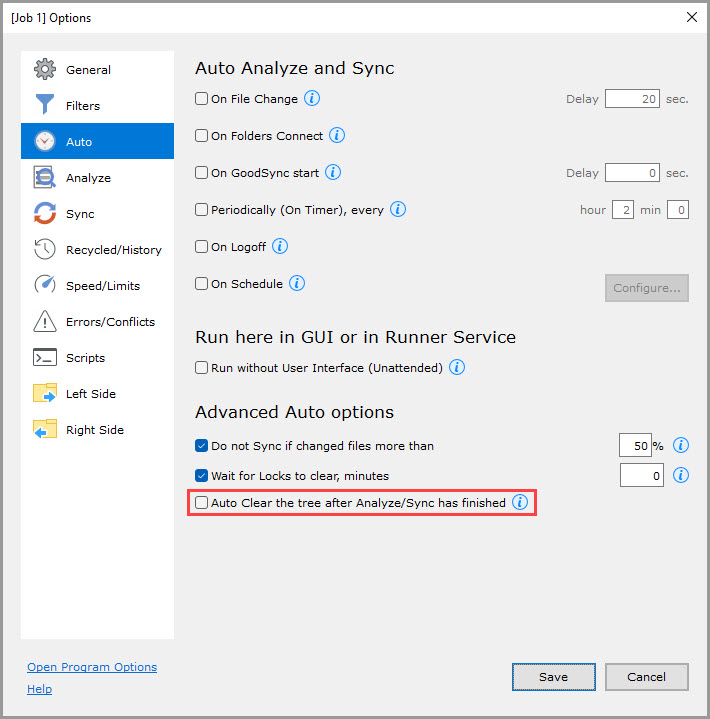Check Auto Clear the tree after Analyze/Sync

pyautogui.click(x=202, y=503)
